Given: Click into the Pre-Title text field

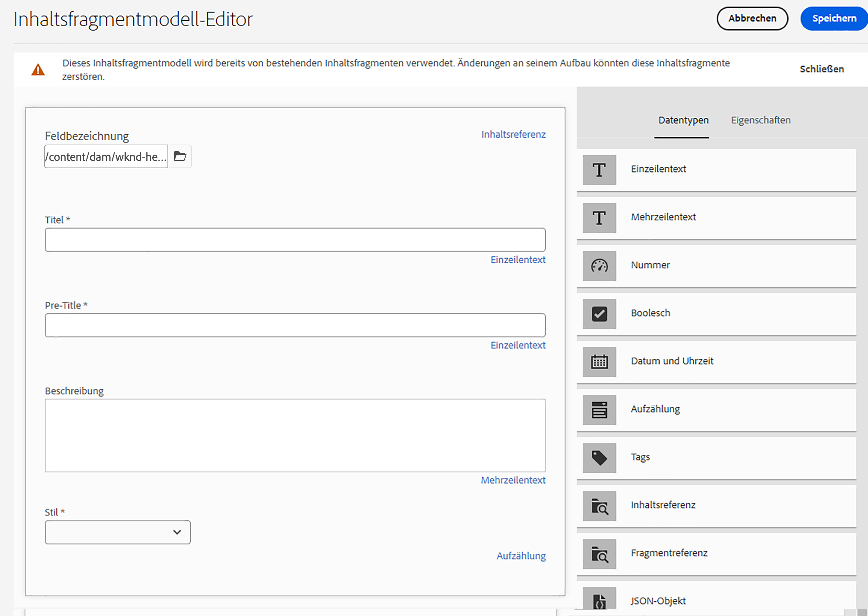Looking at the screenshot, I should 295,325.
